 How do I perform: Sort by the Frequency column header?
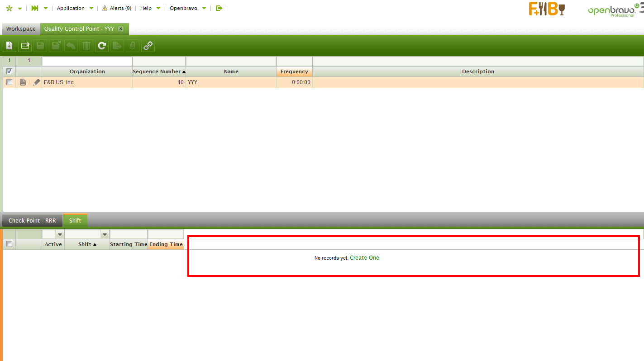[294, 71]
